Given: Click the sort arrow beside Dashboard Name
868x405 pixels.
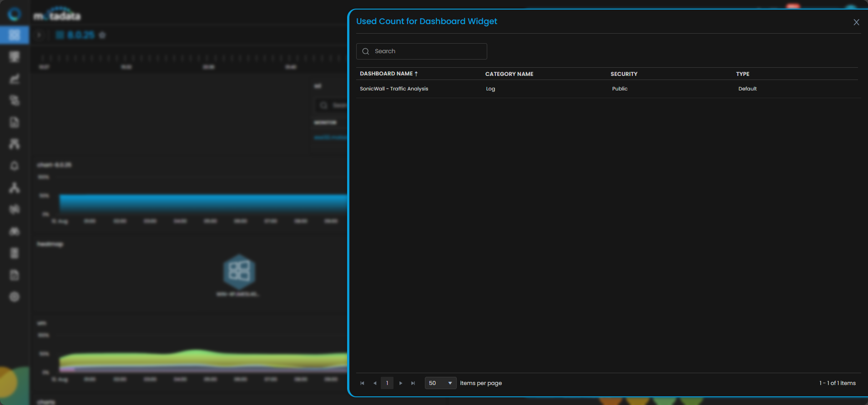Looking at the screenshot, I should click(416, 74).
